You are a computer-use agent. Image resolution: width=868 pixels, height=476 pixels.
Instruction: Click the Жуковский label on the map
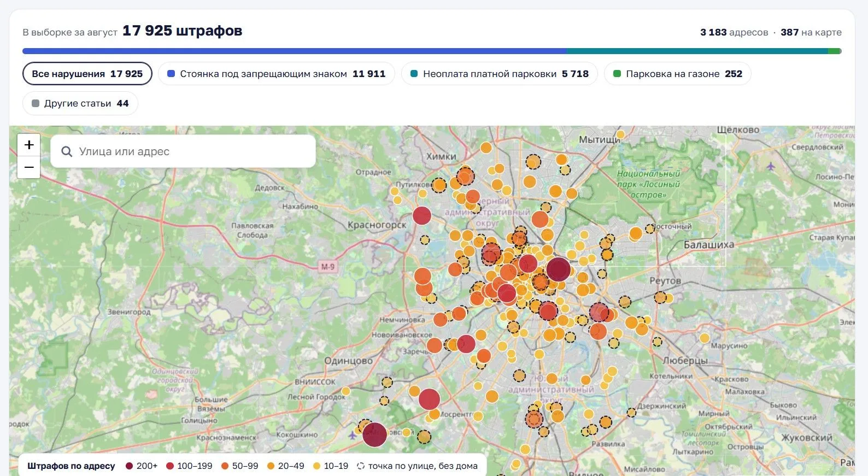click(x=807, y=437)
